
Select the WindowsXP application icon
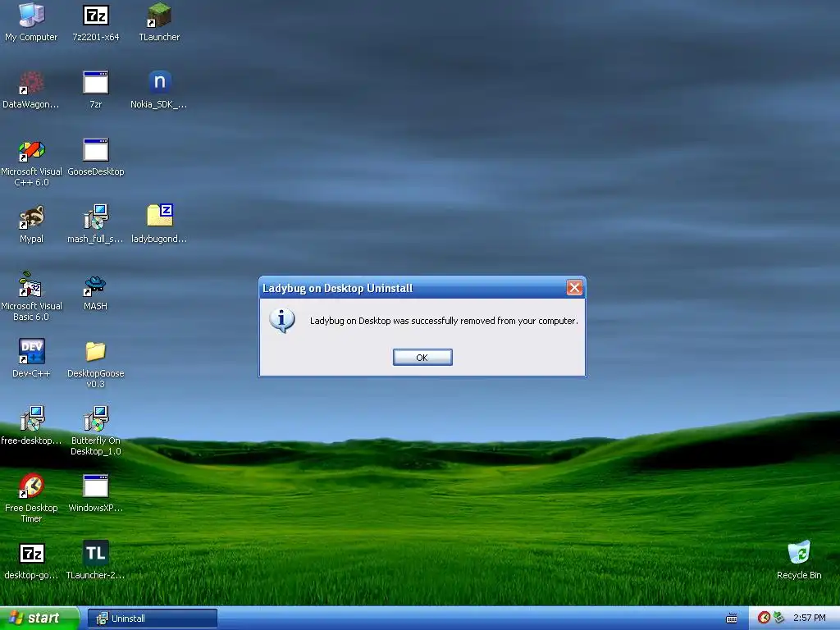point(96,486)
